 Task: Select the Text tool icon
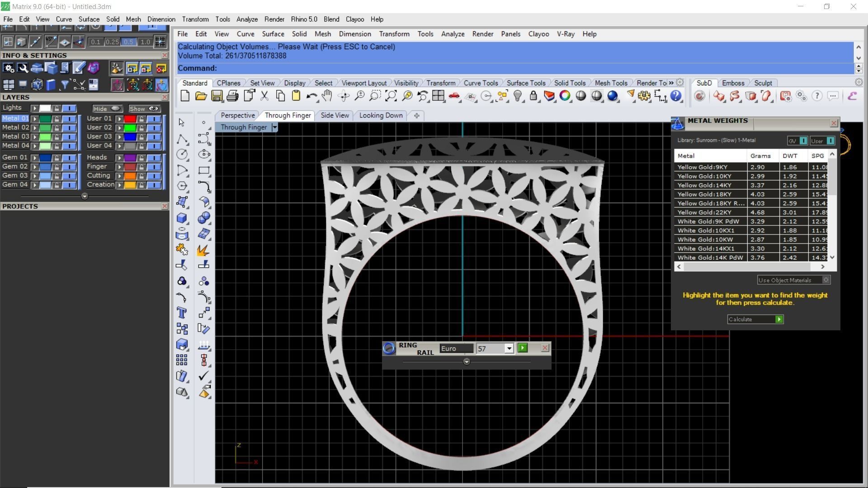coord(182,313)
